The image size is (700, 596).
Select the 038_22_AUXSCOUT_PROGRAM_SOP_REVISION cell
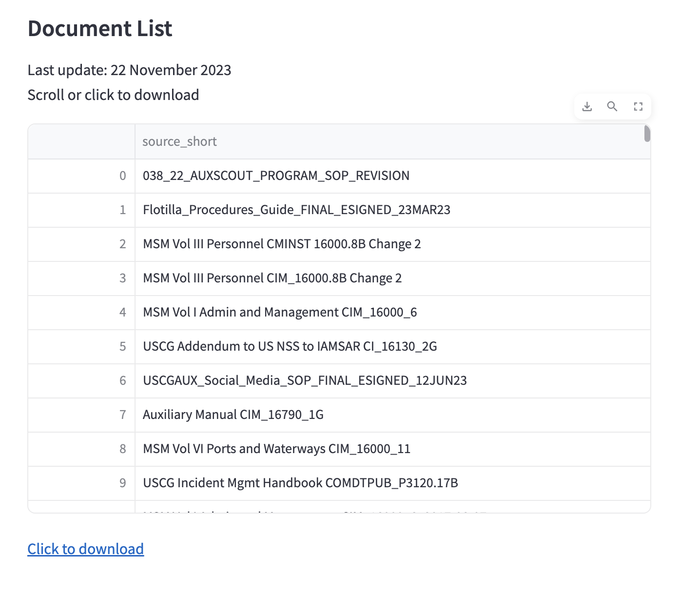pos(393,176)
